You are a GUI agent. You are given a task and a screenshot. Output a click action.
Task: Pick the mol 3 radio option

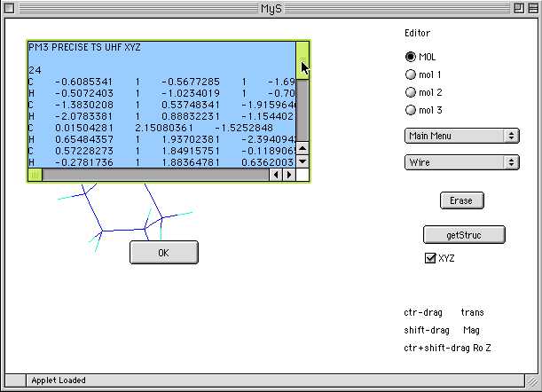(411, 110)
